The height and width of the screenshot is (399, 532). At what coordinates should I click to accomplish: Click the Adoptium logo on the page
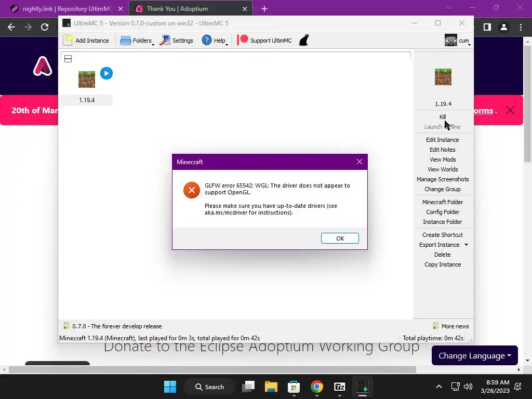tap(43, 66)
